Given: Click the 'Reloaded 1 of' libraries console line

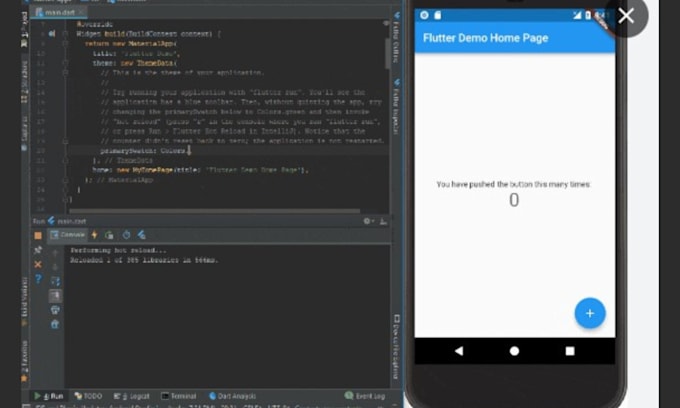Looking at the screenshot, I should coord(144,260).
